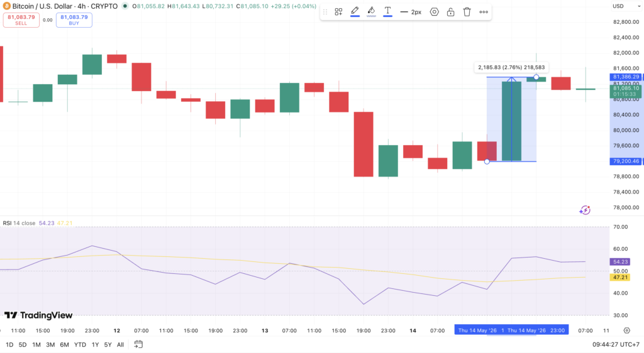Select the 6M time range

(x=65, y=345)
